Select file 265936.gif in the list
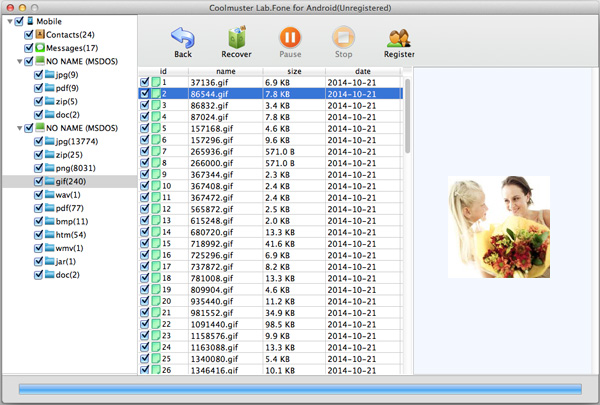This screenshot has height=405, width=600. click(271, 151)
